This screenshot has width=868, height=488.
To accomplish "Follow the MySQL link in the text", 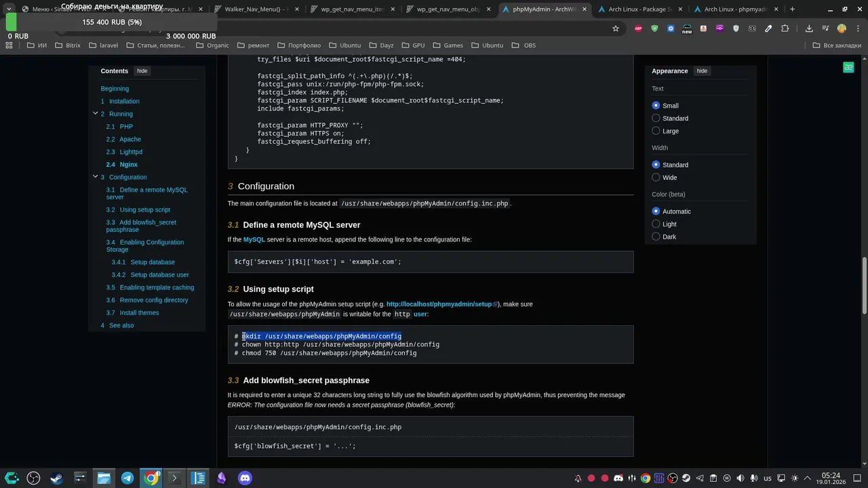I will click(254, 239).
